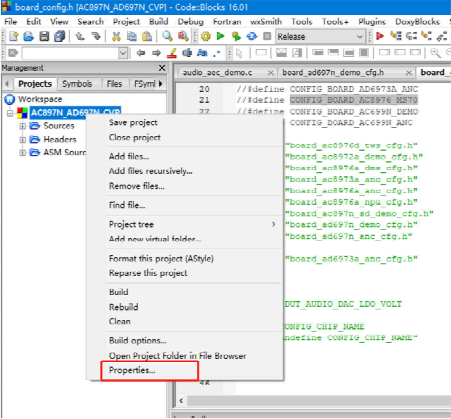Click the Workspace globe icon
The image size is (451, 419).
tap(10, 99)
